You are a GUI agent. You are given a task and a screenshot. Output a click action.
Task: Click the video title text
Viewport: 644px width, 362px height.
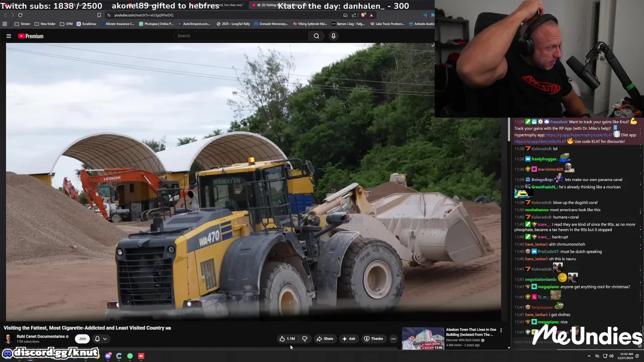click(x=88, y=328)
